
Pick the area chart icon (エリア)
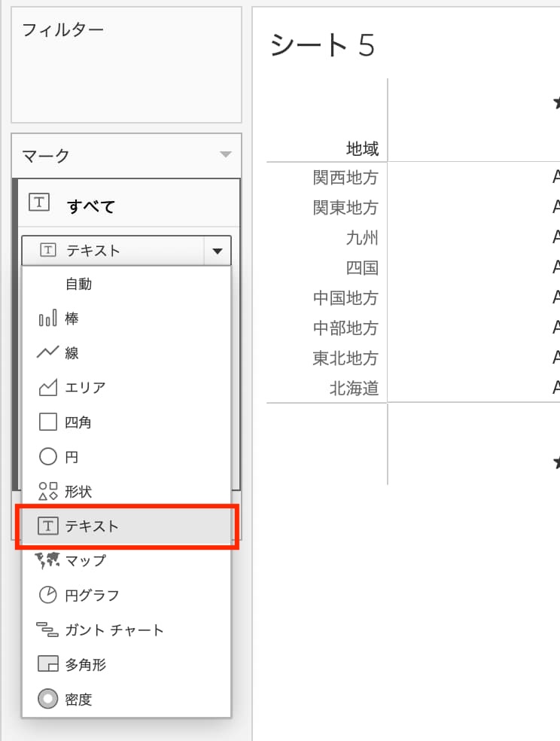click(x=48, y=388)
